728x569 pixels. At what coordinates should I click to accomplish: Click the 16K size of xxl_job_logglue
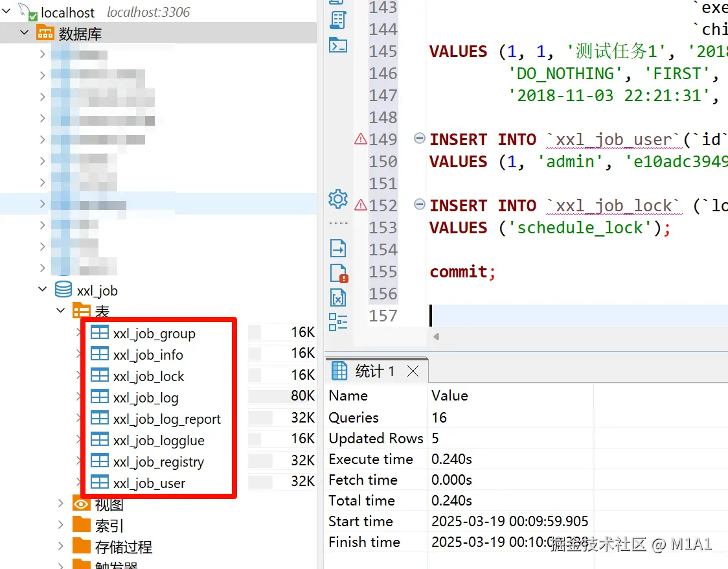coord(302,439)
